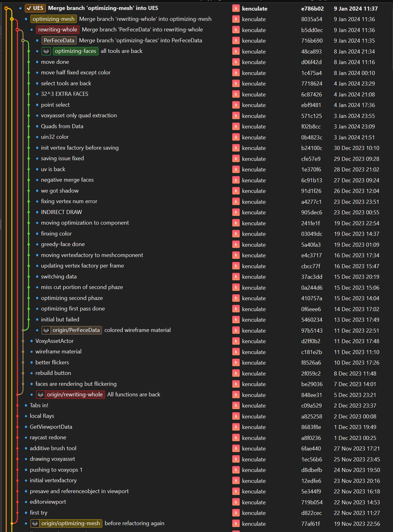This screenshot has height=532, width=393.
Task: Click author avatar on 'raycast redone' row
Action: pyautogui.click(x=236, y=438)
